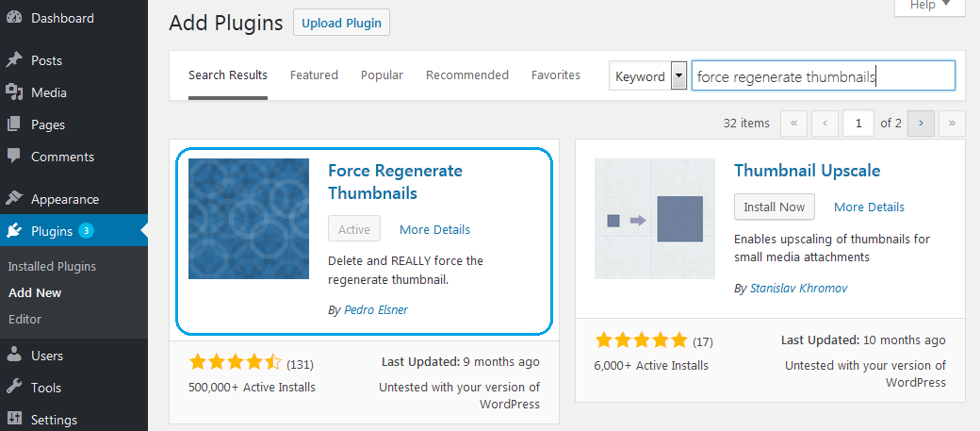Click the Active button on Force Regenerate
Screen dimensions: 980x431
click(354, 229)
